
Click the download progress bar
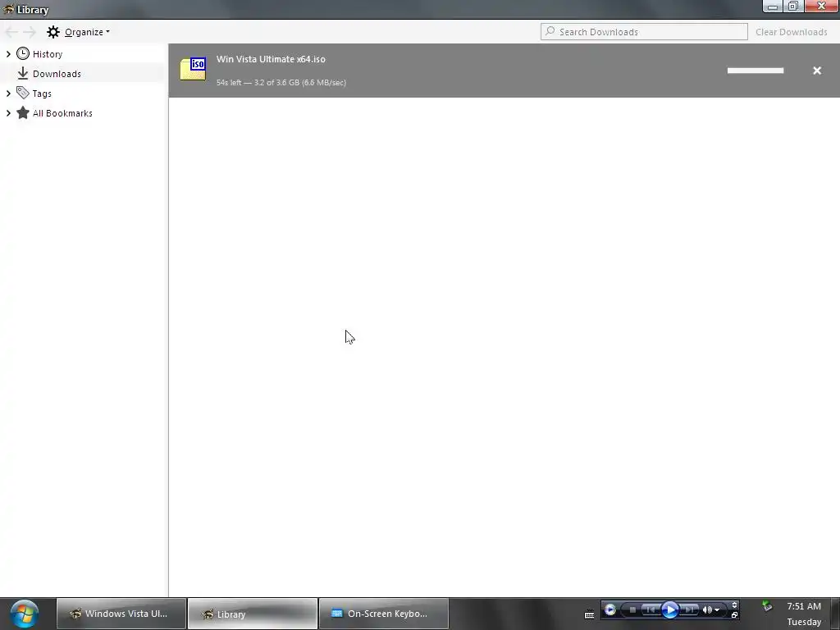tap(756, 71)
